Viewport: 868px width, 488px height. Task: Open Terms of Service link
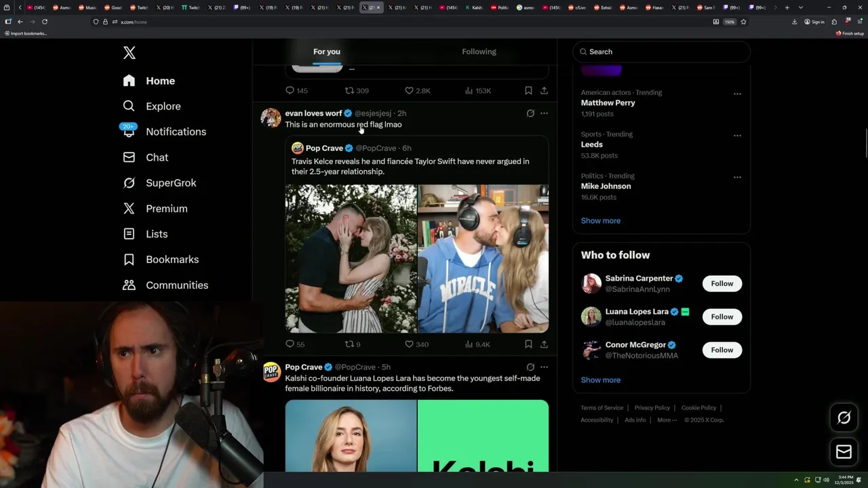pyautogui.click(x=601, y=408)
